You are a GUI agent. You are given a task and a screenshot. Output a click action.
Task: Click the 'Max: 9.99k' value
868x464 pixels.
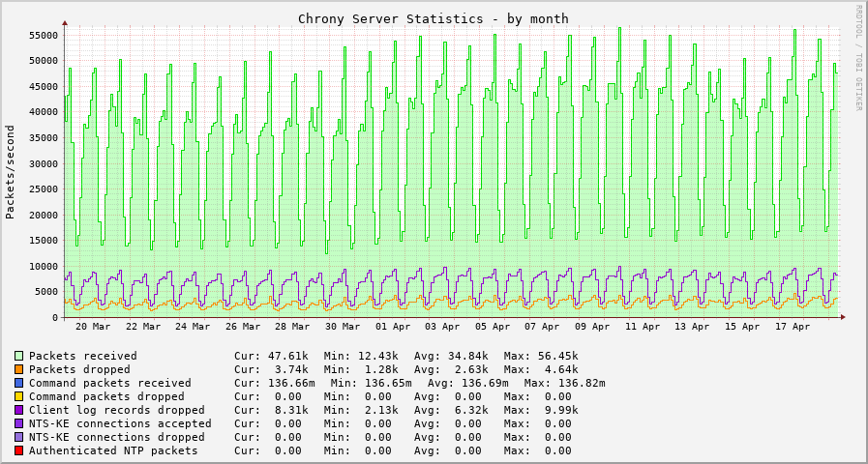click(541, 410)
